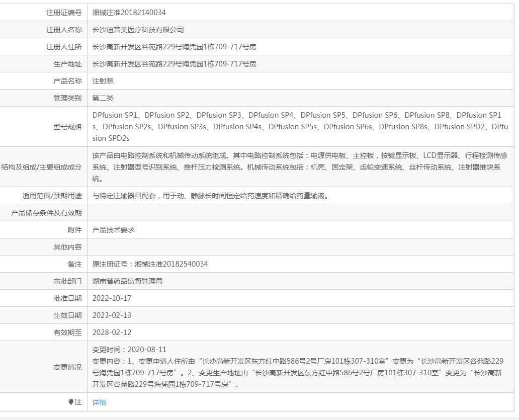Image resolution: width=519 pixels, height=420 pixels.
Task: Select the 注册人名称 label
Action: coord(64,30)
